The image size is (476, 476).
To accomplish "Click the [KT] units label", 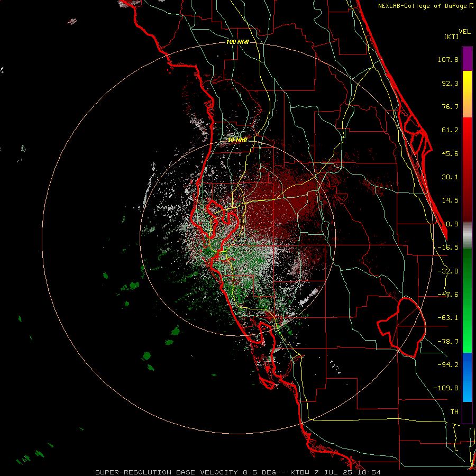I will (452, 36).
